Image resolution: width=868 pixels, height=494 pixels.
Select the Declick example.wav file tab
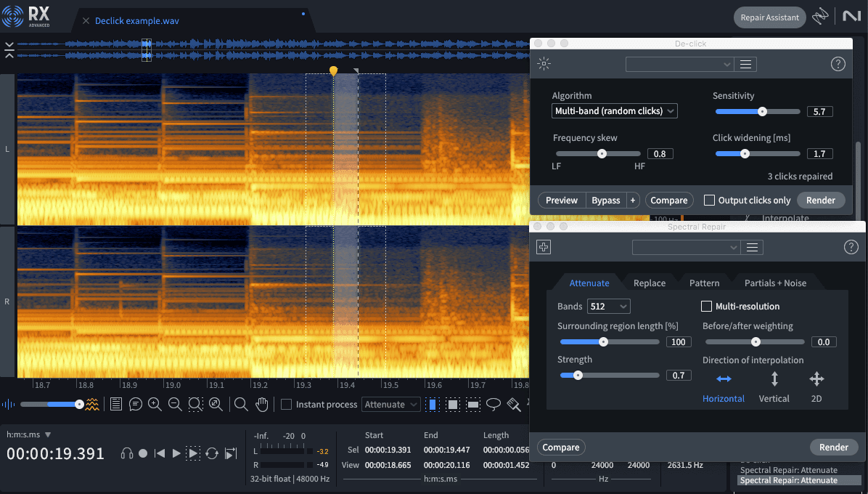tap(136, 21)
